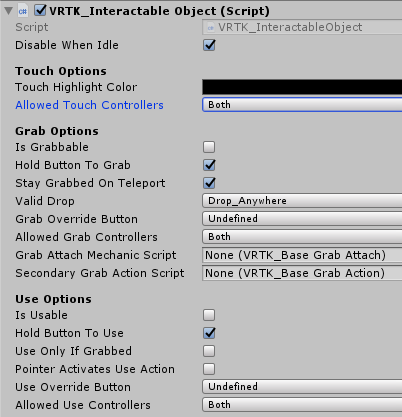Click the Valid Drop label
This screenshot has height=417, width=402.
45,201
